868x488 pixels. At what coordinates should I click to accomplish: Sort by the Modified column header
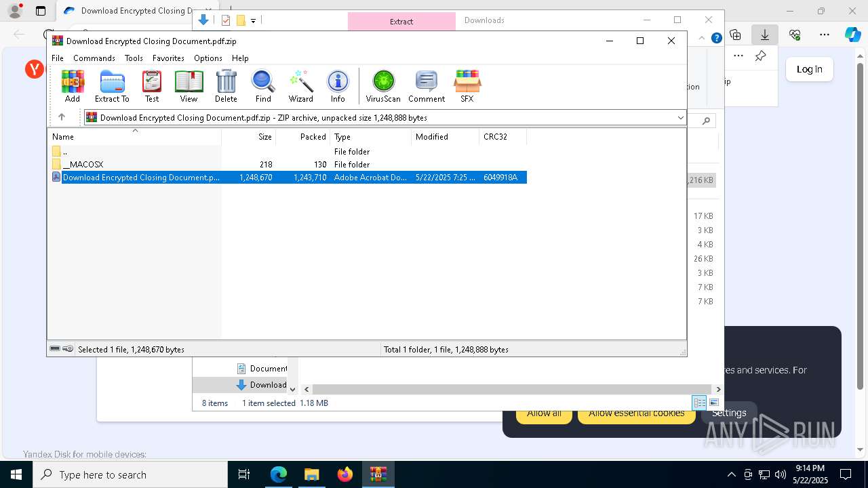click(x=446, y=137)
